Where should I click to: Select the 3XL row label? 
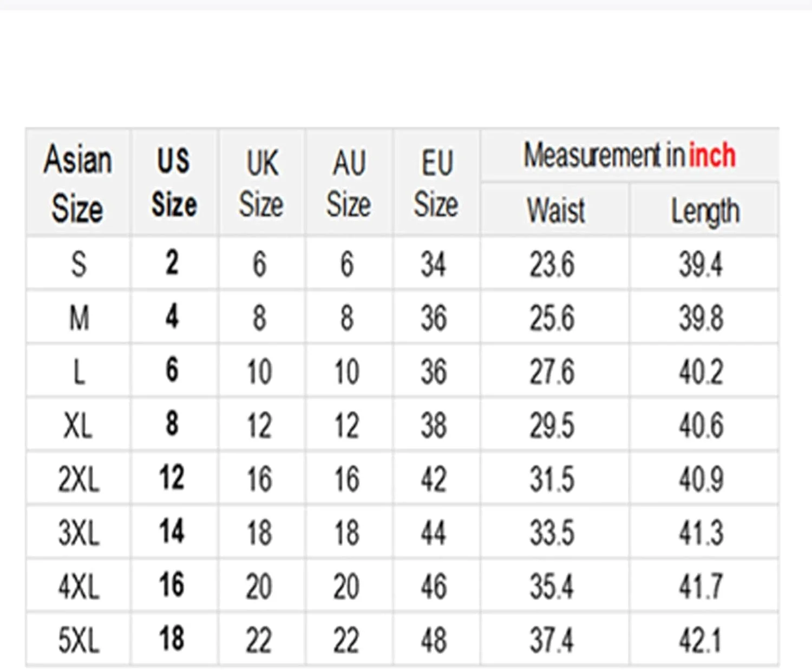point(79,532)
